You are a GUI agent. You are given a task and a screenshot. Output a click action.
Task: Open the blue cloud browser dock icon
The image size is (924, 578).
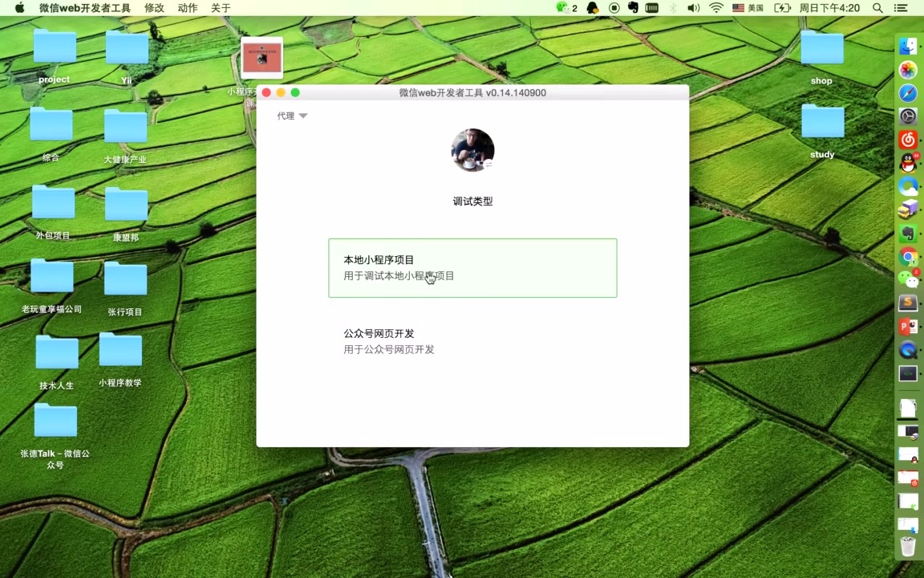[908, 186]
